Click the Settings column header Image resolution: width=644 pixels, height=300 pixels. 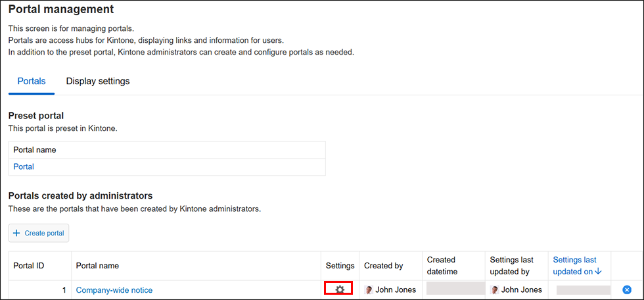[x=340, y=266]
